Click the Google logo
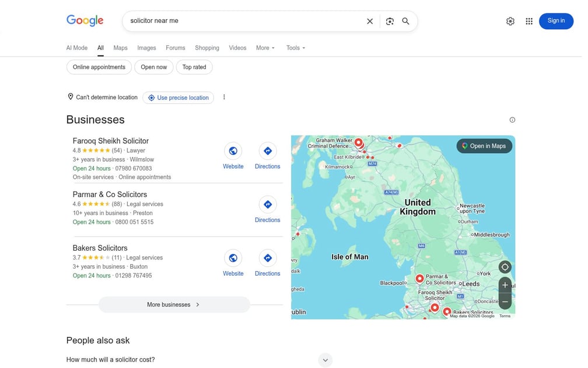The height and width of the screenshot is (368, 588). [x=85, y=20]
